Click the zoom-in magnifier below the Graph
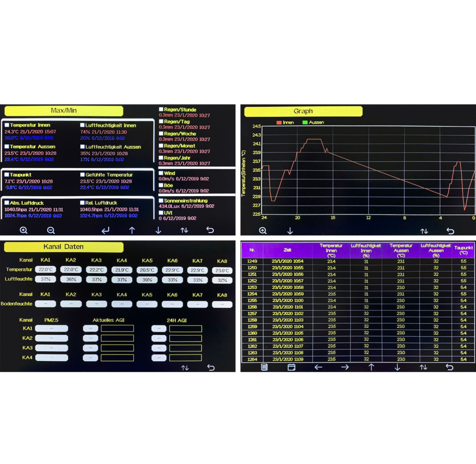Screen dimensions: 476x464 click(x=263, y=231)
